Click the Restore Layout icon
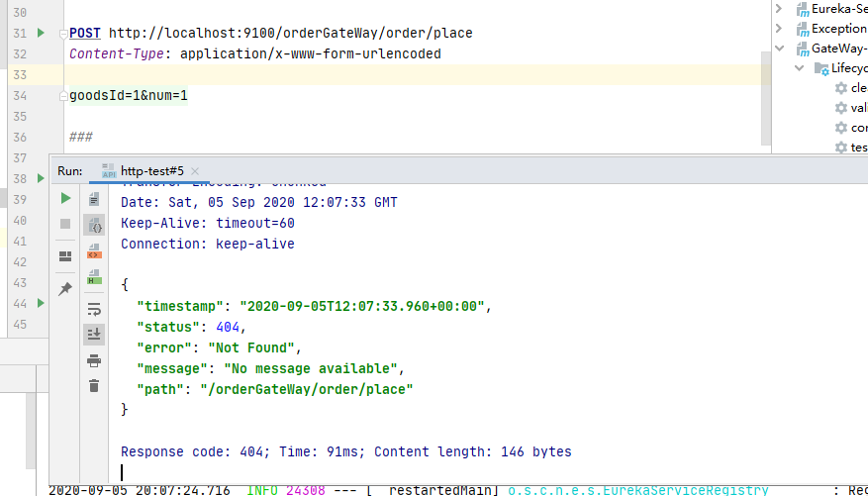This screenshot has width=868, height=496. pyautogui.click(x=65, y=256)
